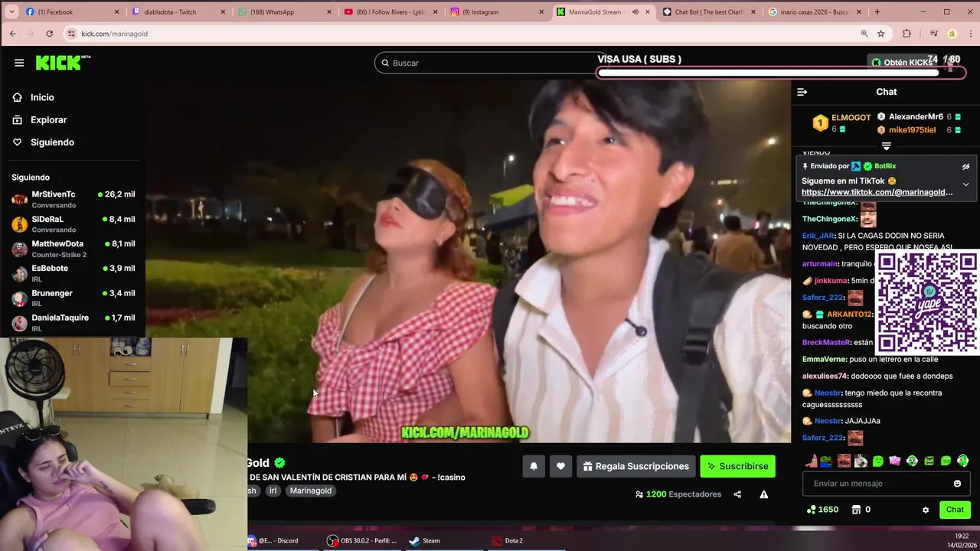The height and width of the screenshot is (551, 980).
Task: Insert the Patrick star emote
Action: [812, 461]
